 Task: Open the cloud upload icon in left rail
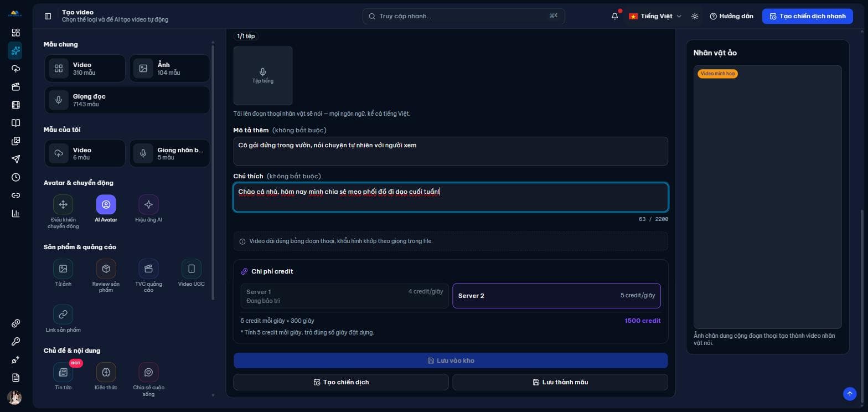tap(15, 69)
